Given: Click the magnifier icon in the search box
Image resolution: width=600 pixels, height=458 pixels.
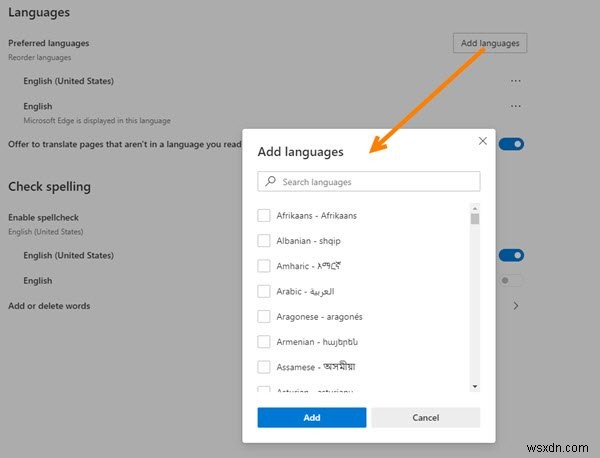Looking at the screenshot, I should coord(270,182).
